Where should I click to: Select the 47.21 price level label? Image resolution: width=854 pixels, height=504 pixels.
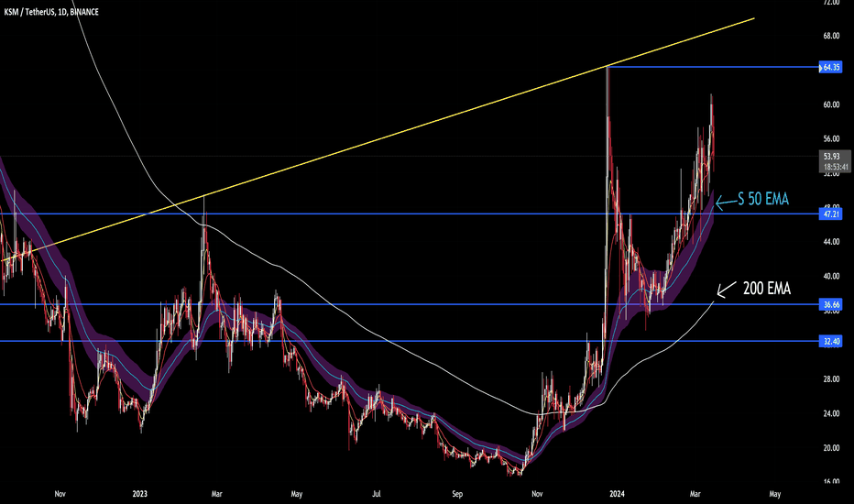coord(831,214)
